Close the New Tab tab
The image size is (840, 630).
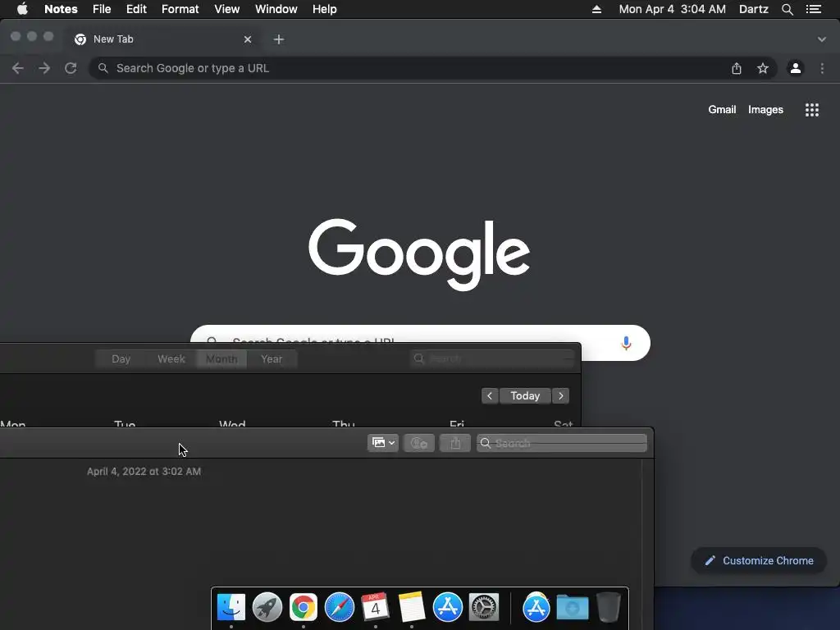(248, 39)
